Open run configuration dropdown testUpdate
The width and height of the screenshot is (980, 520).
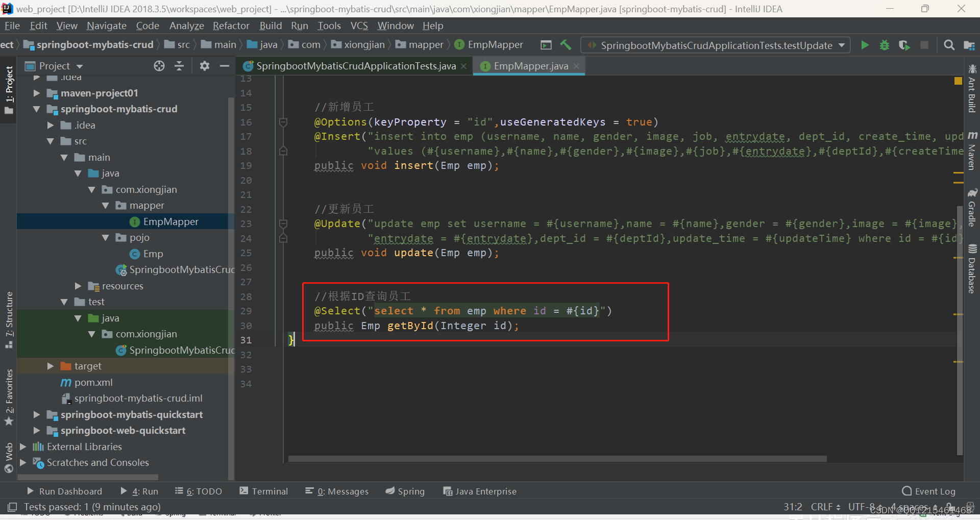click(715, 45)
